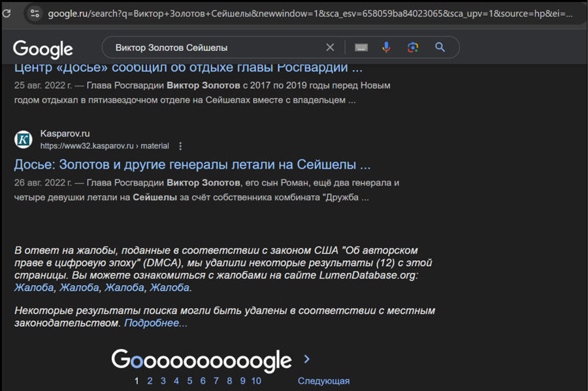
Task: Click snippet date 25 авг. 2022 г.
Action: 42,86
